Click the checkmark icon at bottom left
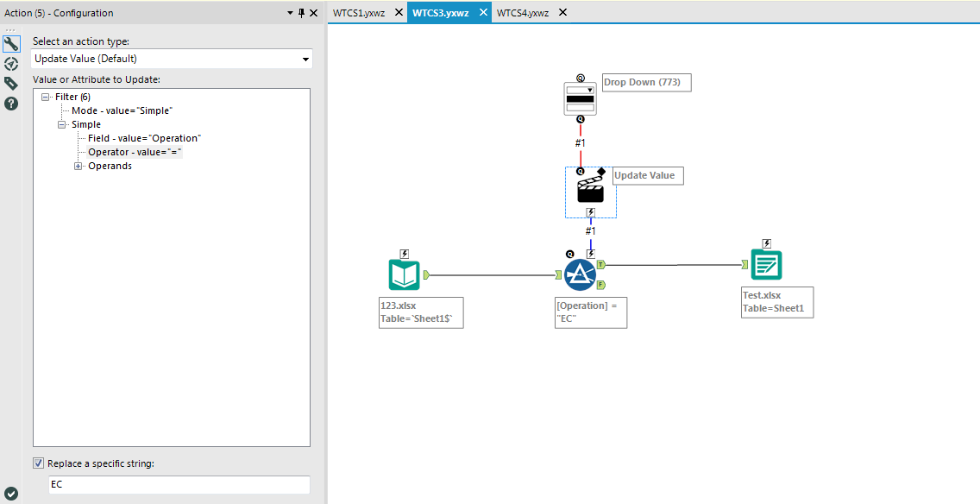The height and width of the screenshot is (504, 980). [x=10, y=492]
